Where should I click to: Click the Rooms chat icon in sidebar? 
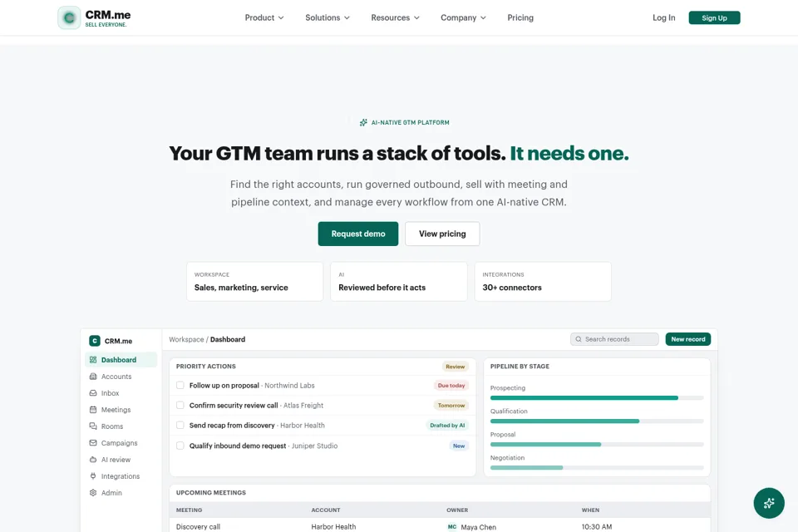click(x=93, y=426)
